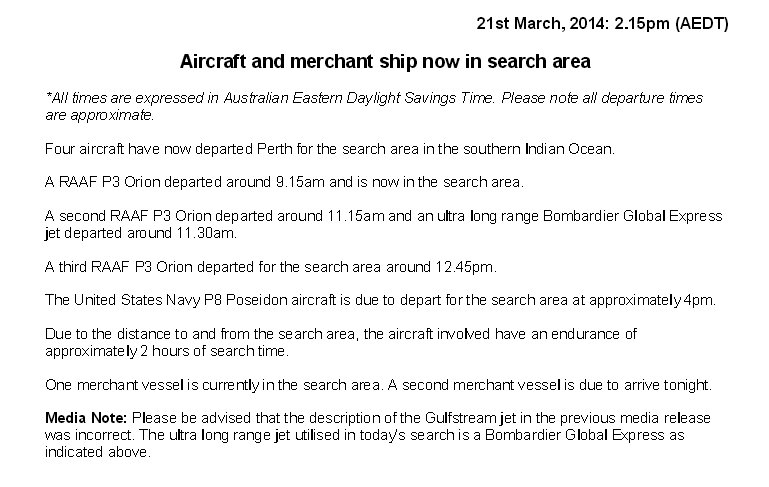Click the words indicated above at the end

[x=97, y=452]
